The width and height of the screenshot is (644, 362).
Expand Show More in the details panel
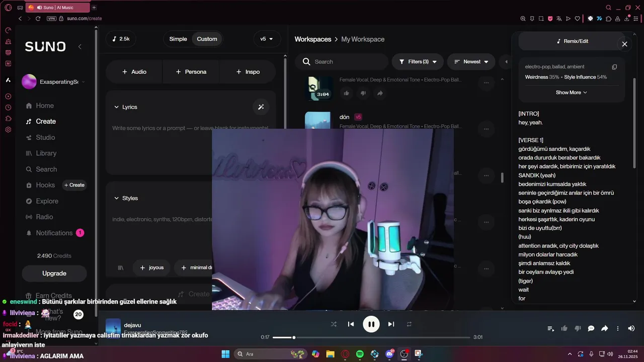pos(572,93)
